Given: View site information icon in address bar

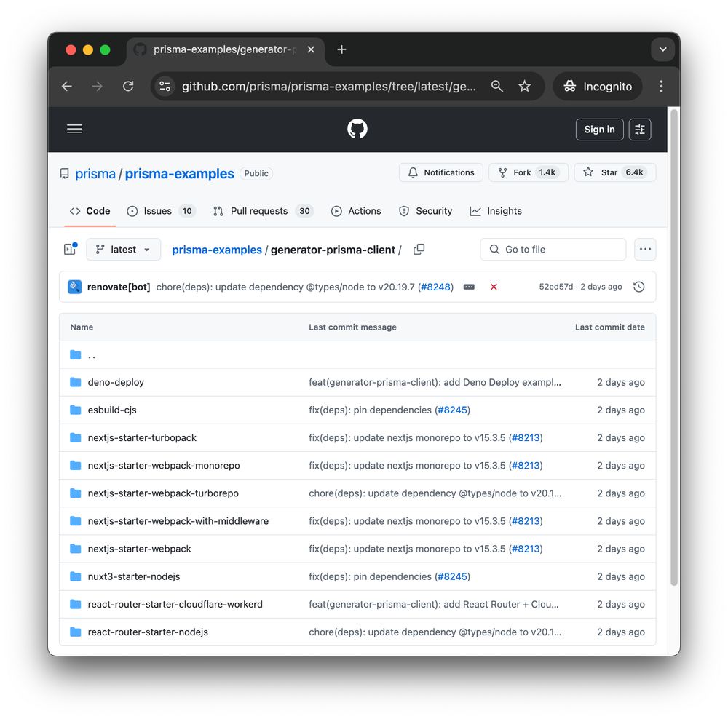Looking at the screenshot, I should click(165, 87).
